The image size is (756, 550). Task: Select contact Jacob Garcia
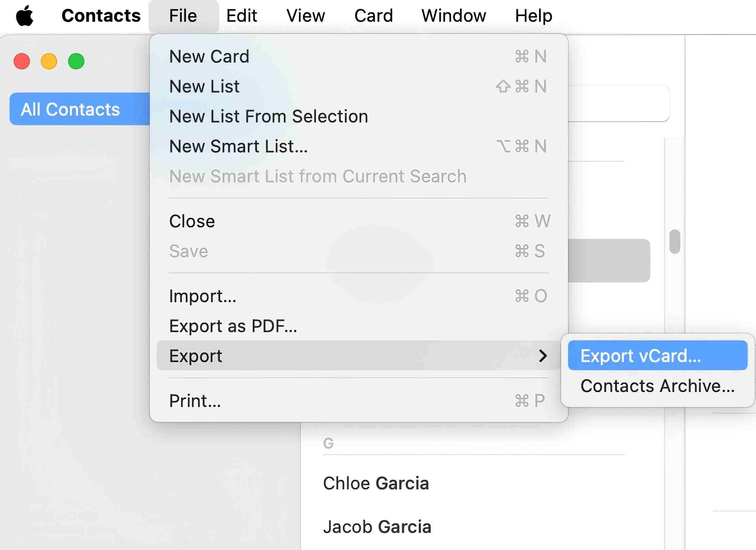click(377, 527)
